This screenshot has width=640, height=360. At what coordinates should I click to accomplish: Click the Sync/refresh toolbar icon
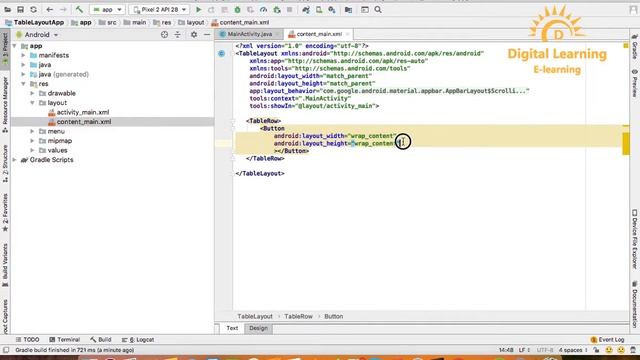[33, 9]
